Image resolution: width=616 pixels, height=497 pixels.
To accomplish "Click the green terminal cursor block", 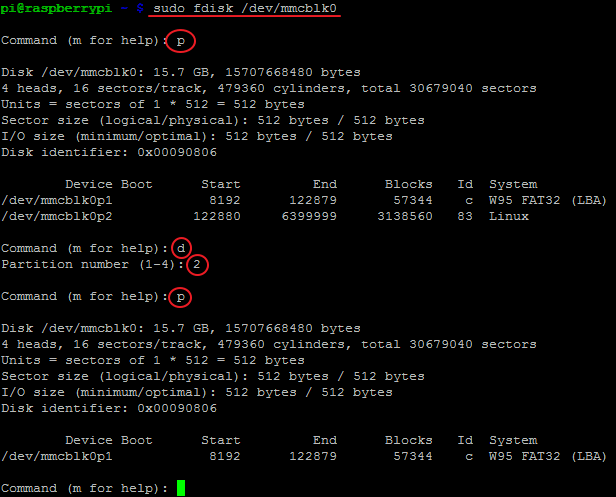I will coord(181,488).
